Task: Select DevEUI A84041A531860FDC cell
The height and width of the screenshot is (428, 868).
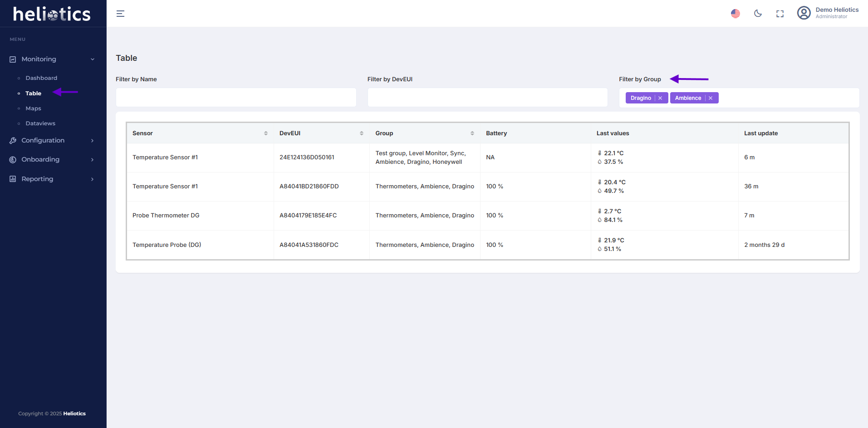Action: click(x=309, y=245)
